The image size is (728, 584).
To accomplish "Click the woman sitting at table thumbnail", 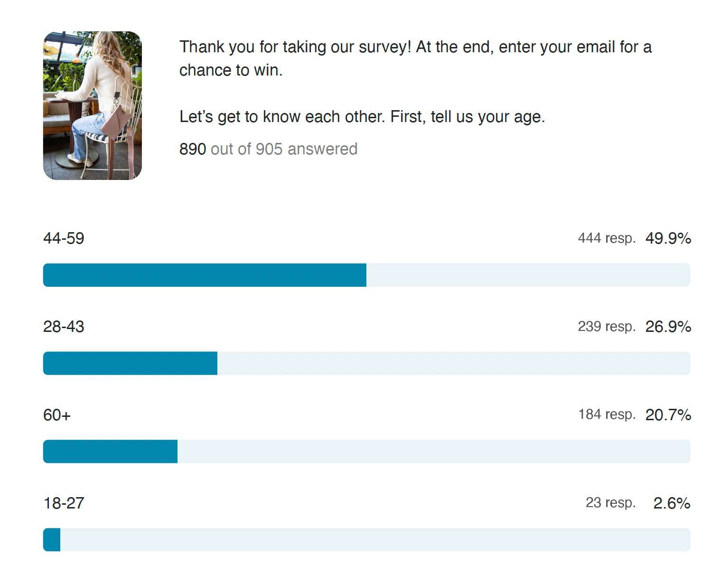I will pos(93,105).
